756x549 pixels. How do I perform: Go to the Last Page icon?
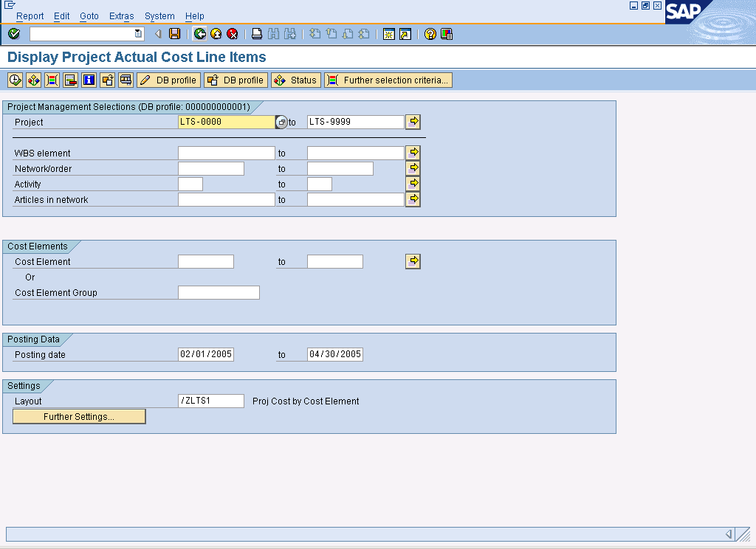(364, 34)
